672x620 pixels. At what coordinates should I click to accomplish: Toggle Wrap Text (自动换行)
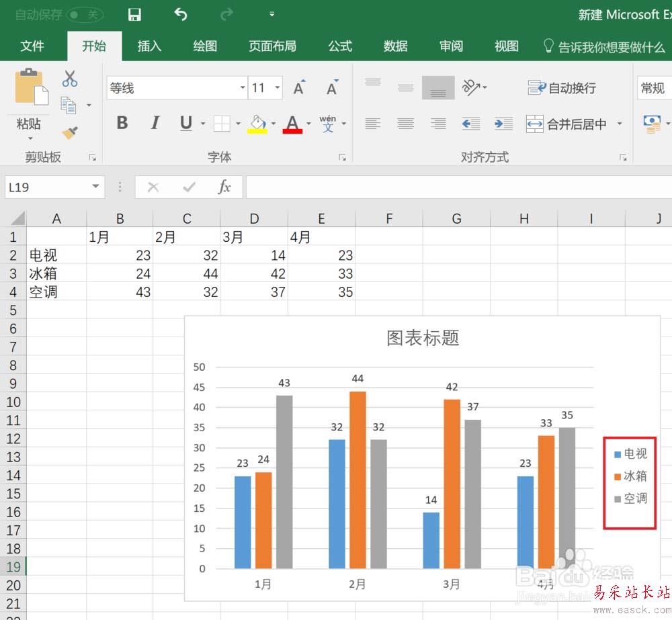coord(562,88)
